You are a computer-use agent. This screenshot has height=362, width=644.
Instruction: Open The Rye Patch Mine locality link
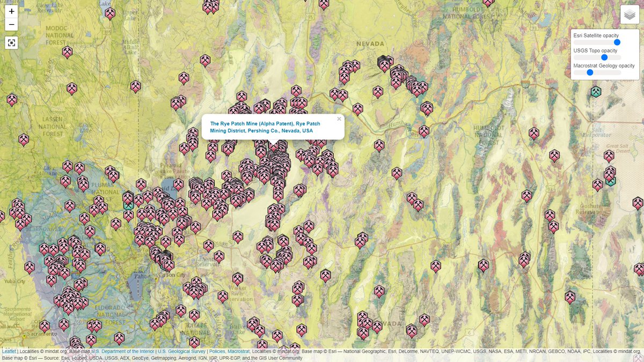(265, 127)
